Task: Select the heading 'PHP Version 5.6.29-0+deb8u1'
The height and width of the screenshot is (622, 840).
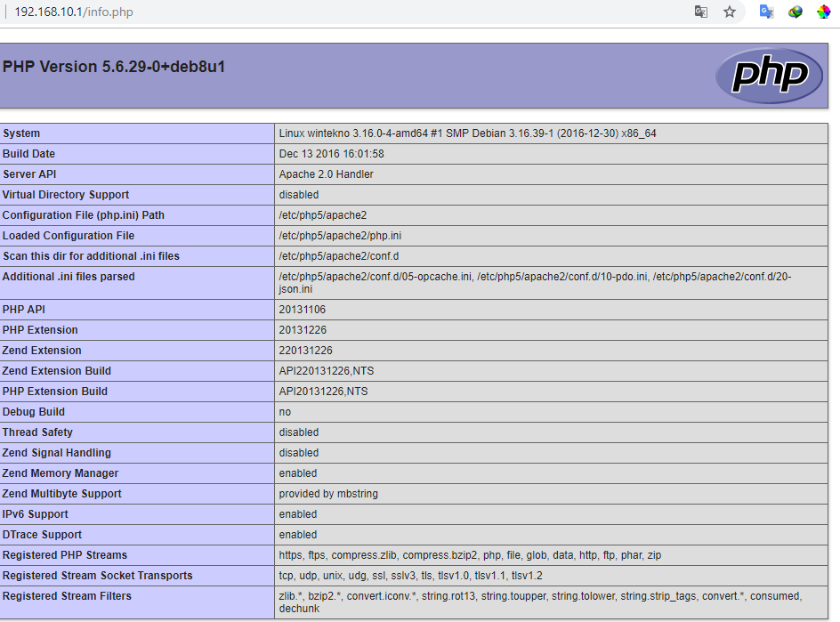Action: point(114,67)
